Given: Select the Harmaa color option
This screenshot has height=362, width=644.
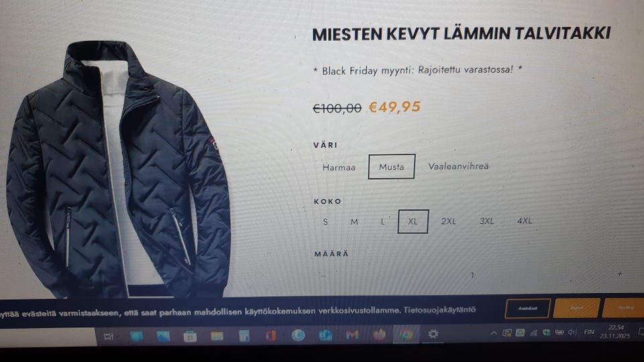Looking at the screenshot, I should point(339,168).
